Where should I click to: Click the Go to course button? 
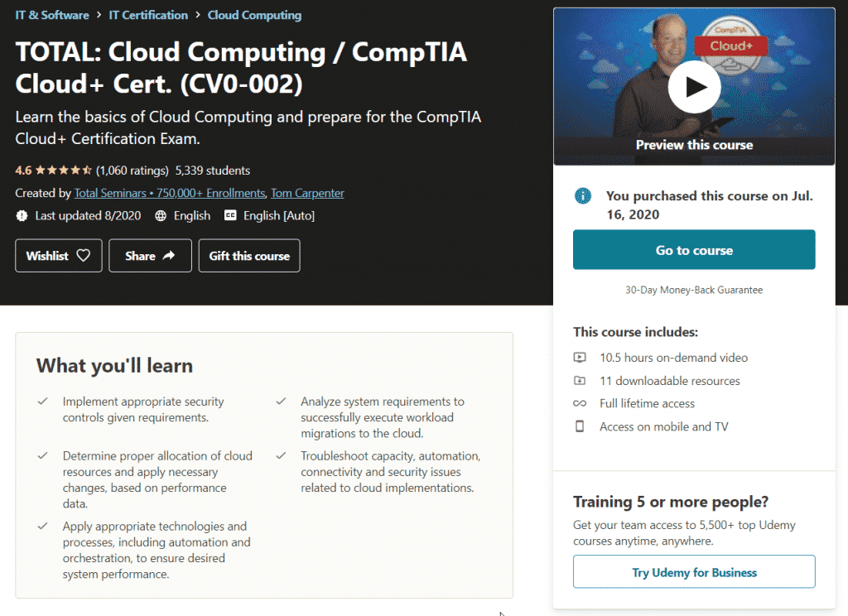[x=695, y=250]
